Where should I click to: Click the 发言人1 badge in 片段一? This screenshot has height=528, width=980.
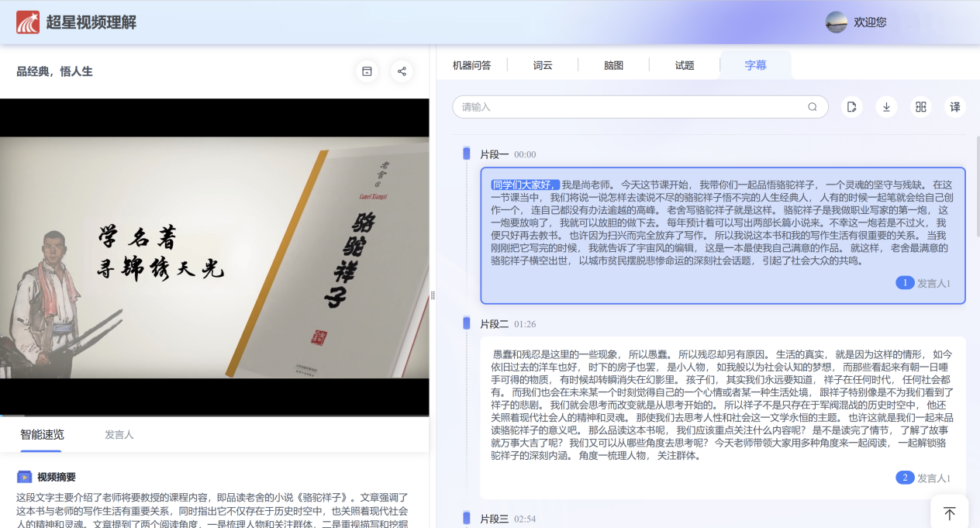pos(923,283)
